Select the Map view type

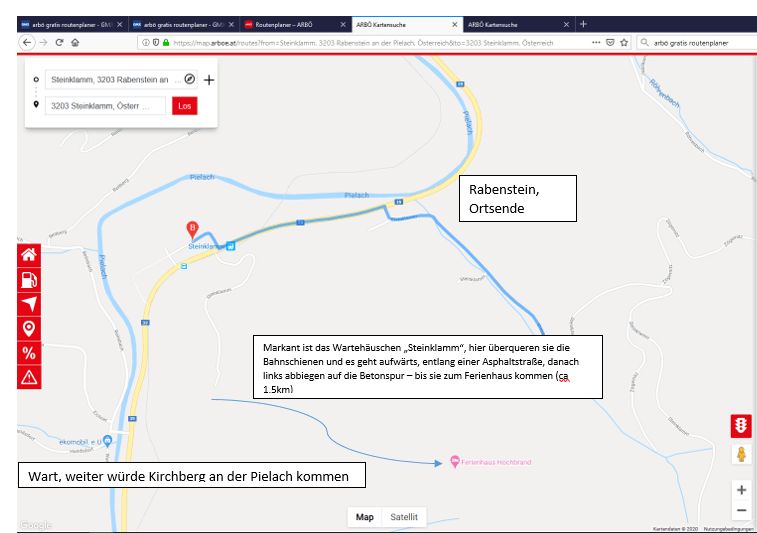pyautogui.click(x=365, y=517)
